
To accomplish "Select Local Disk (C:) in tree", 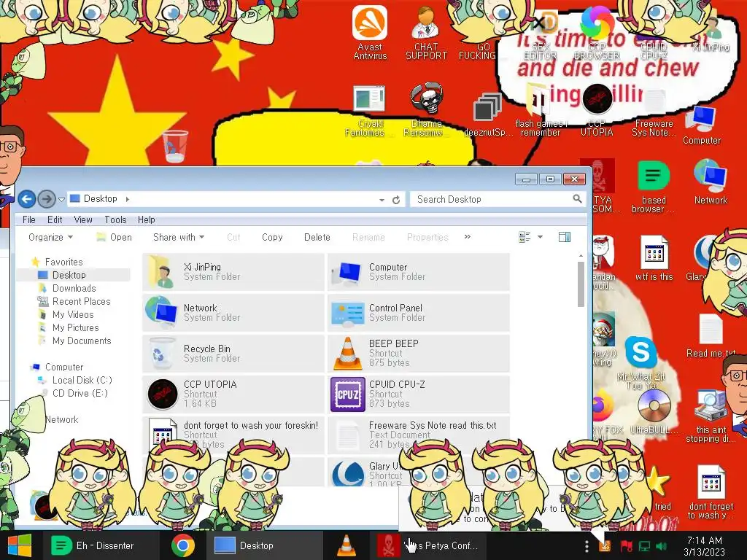I will pos(82,380).
